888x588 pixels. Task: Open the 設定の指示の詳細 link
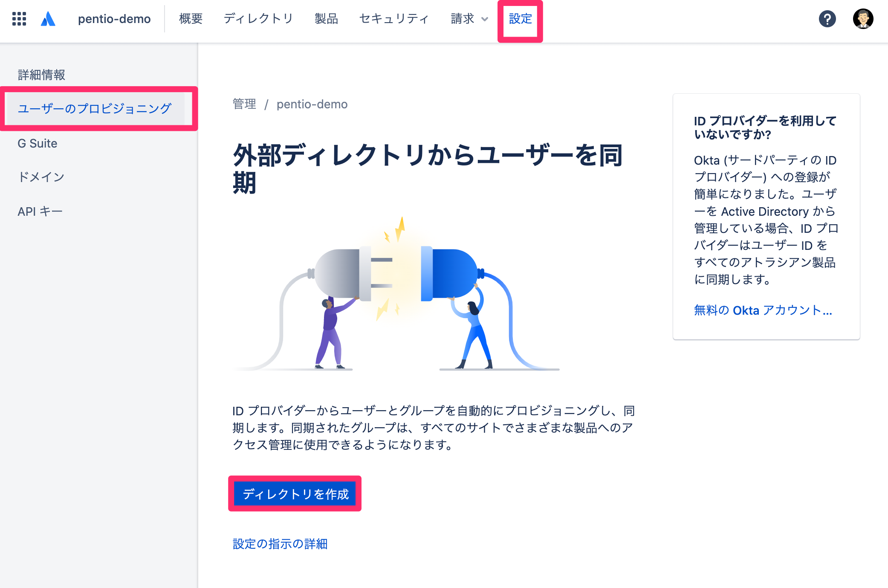(280, 544)
